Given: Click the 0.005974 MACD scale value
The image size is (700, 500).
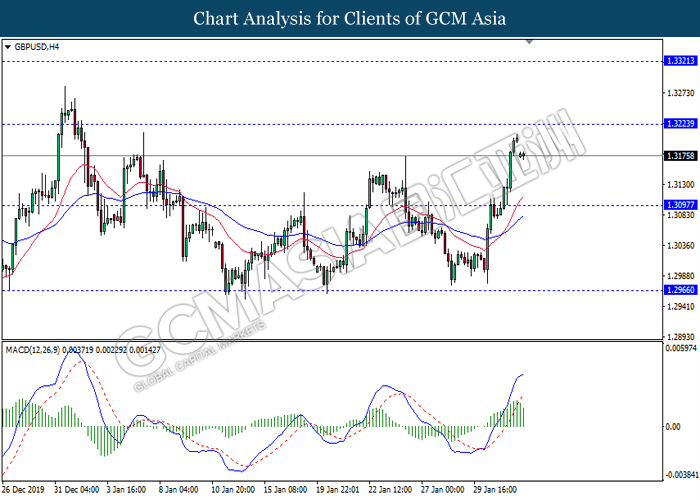Looking at the screenshot, I should (681, 348).
